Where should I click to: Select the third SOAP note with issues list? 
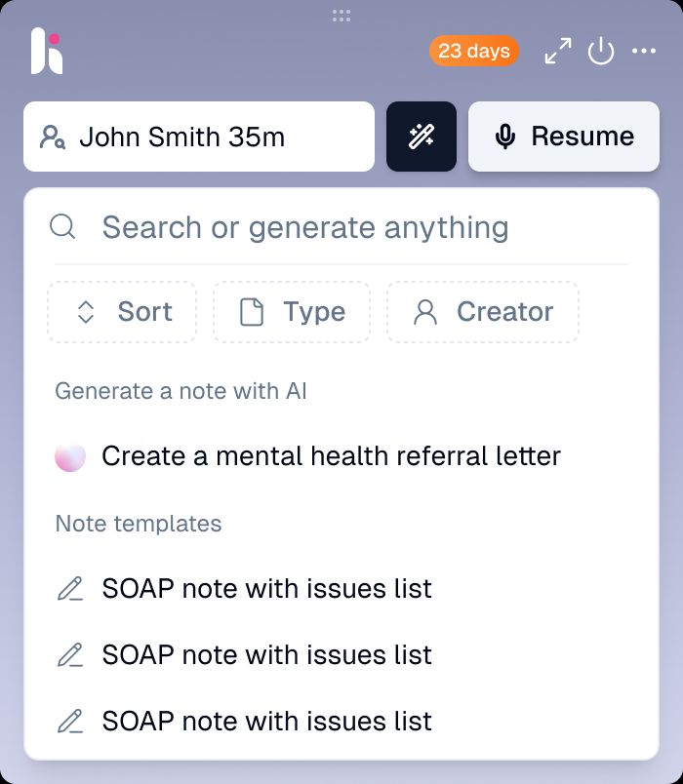coord(266,721)
